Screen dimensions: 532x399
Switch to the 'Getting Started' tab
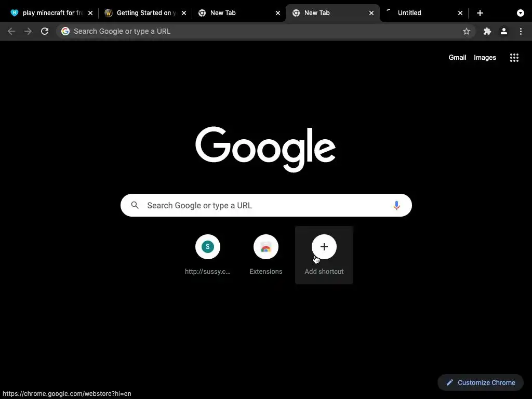pyautogui.click(x=145, y=13)
